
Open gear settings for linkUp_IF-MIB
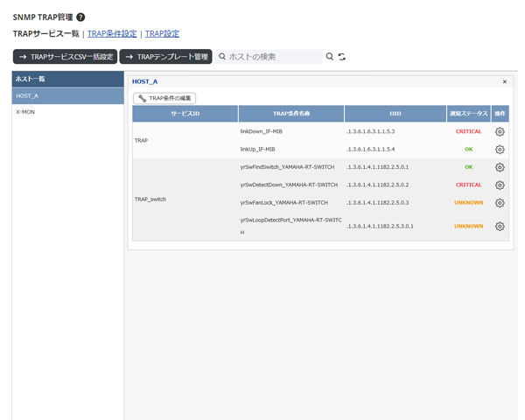[500, 150]
